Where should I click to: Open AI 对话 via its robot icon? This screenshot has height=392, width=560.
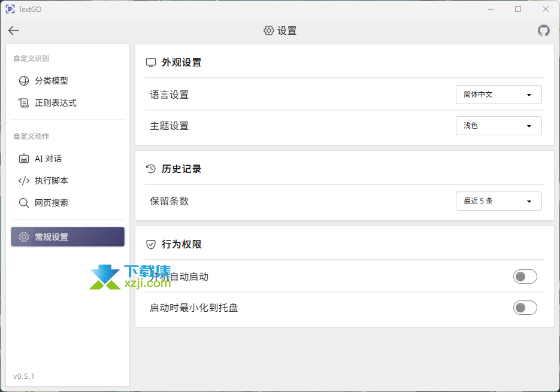point(23,158)
